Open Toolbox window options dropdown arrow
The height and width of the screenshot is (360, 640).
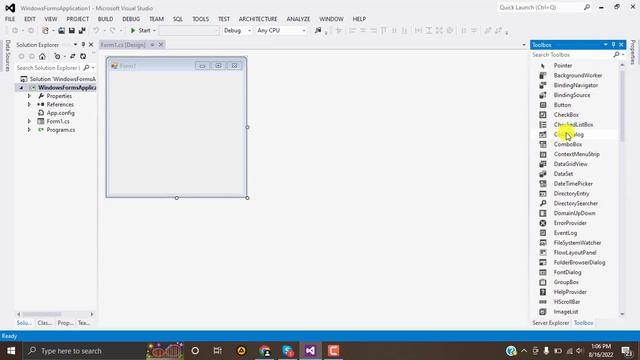[x=605, y=44]
